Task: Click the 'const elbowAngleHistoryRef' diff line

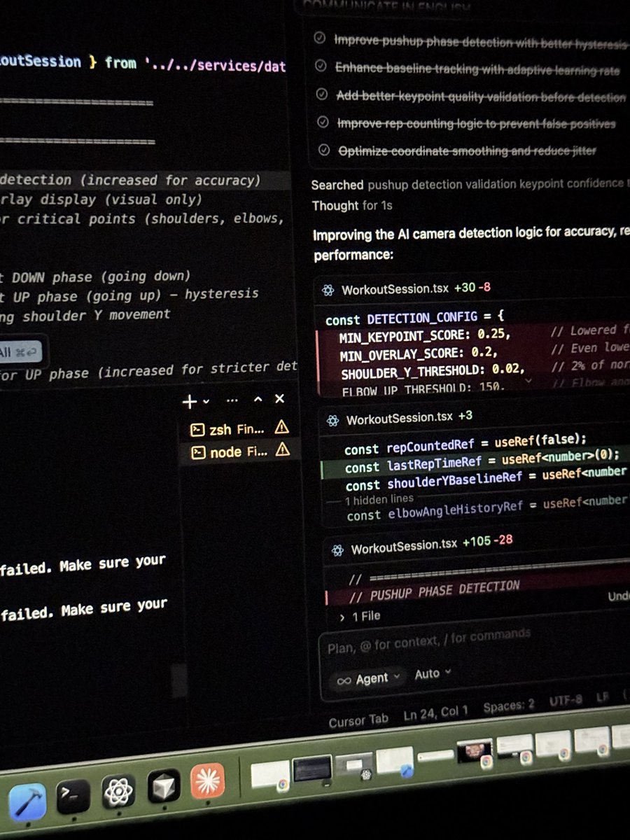Action: pos(486,509)
